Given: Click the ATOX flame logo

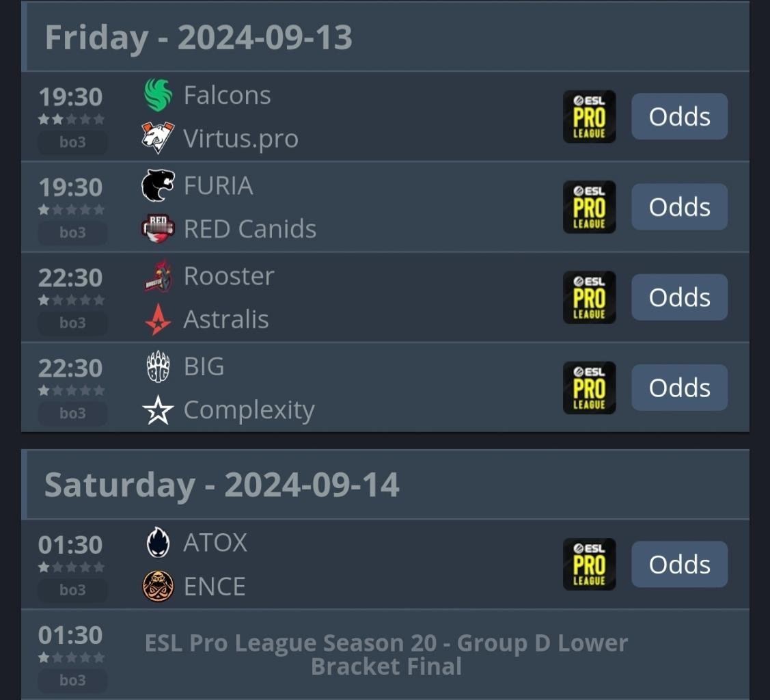Looking at the screenshot, I should click(158, 543).
